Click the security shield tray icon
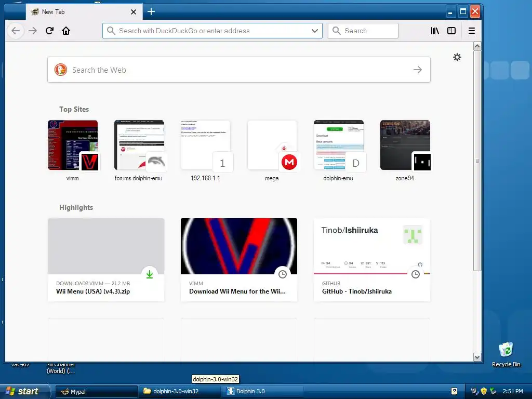532x399 pixels. [484, 391]
